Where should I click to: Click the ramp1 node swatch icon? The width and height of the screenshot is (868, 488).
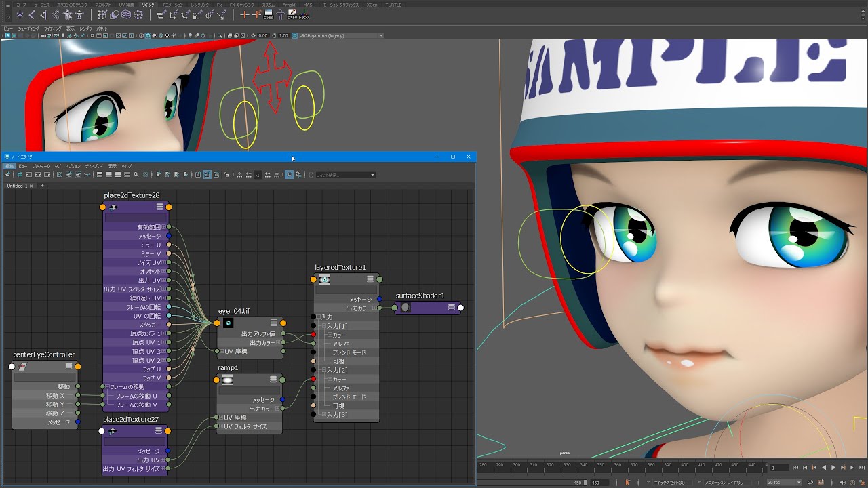[x=228, y=380]
